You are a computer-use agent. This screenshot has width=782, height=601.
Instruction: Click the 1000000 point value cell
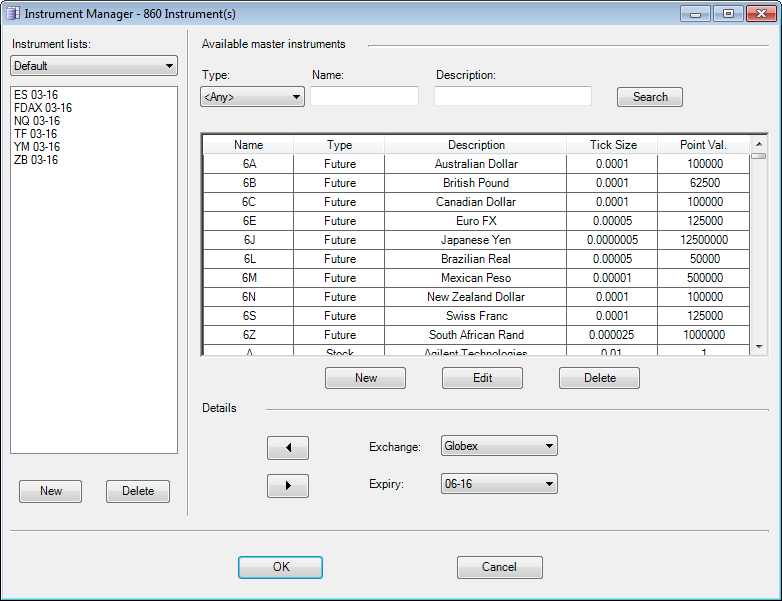click(704, 335)
